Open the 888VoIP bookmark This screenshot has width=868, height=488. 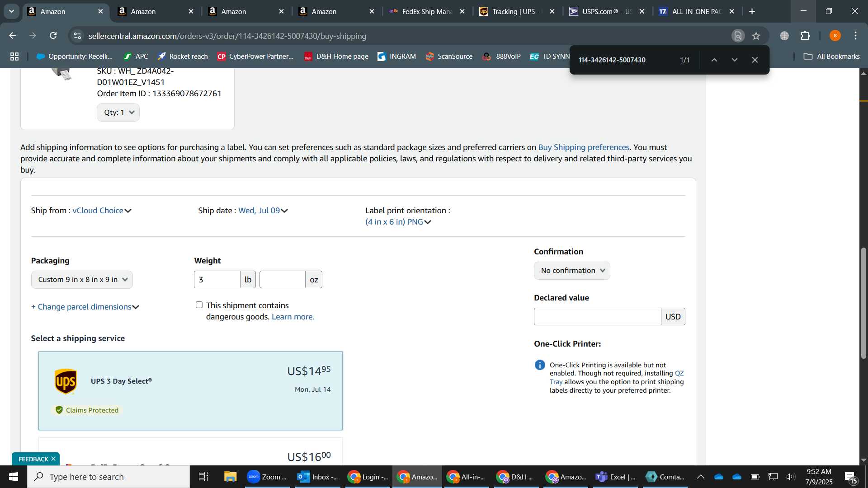point(501,56)
